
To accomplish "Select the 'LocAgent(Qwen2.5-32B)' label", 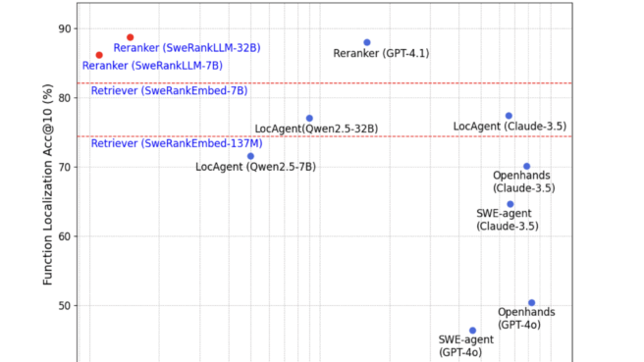I will coord(316,129).
